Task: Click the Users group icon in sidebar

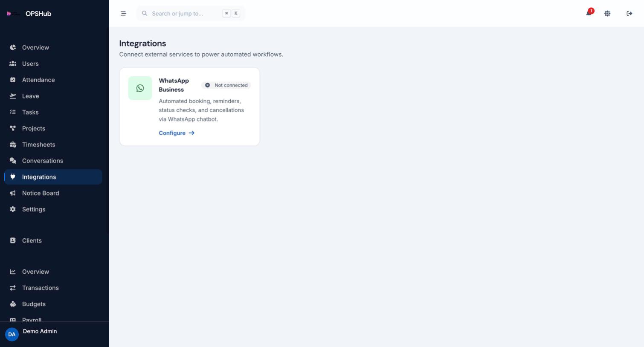Action: 13,64
